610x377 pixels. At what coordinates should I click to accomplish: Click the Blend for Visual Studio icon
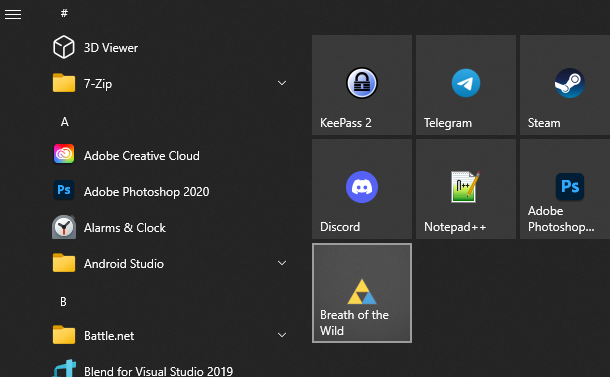64,368
